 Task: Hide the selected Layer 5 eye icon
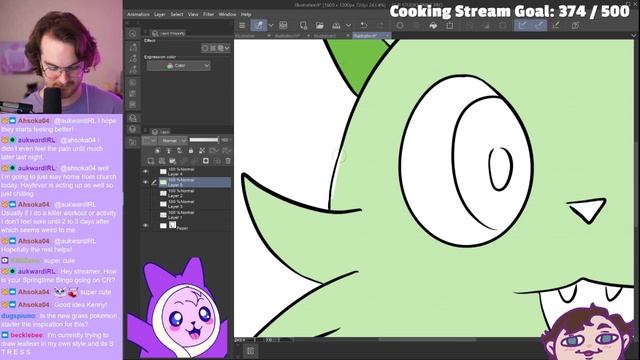point(145,182)
